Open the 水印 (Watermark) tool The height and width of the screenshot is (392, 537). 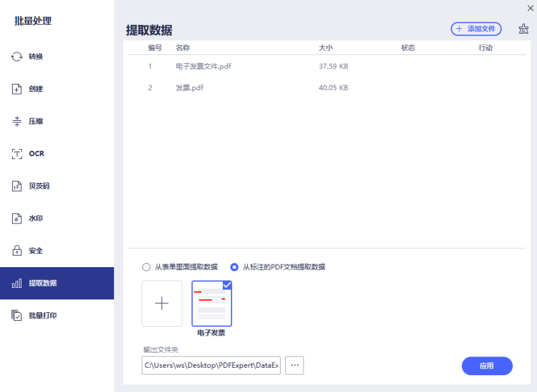click(x=35, y=218)
